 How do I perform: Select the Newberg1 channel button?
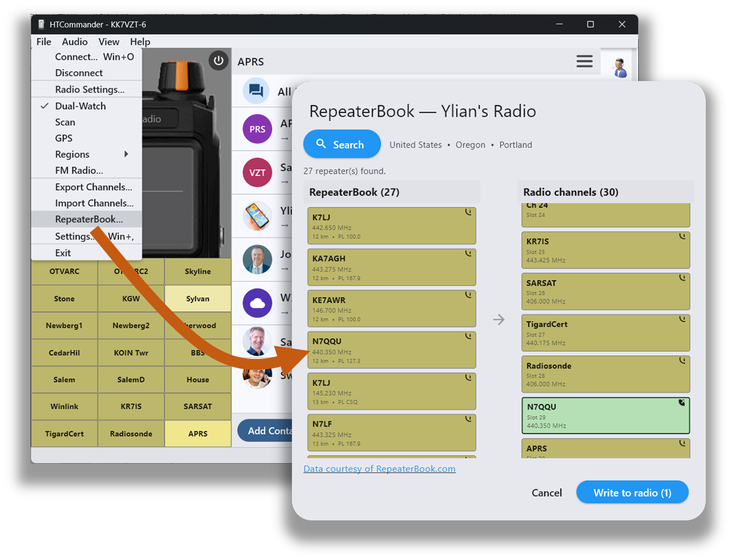pos(64,325)
